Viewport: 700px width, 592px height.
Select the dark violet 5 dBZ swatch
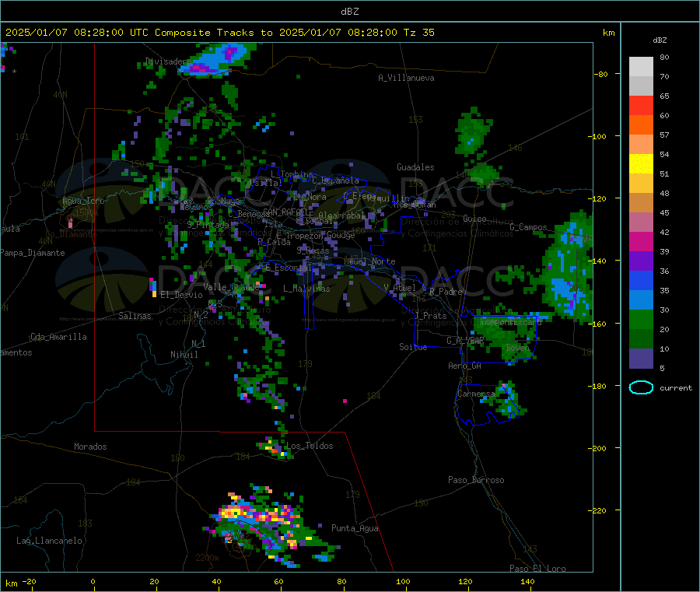coord(641,359)
